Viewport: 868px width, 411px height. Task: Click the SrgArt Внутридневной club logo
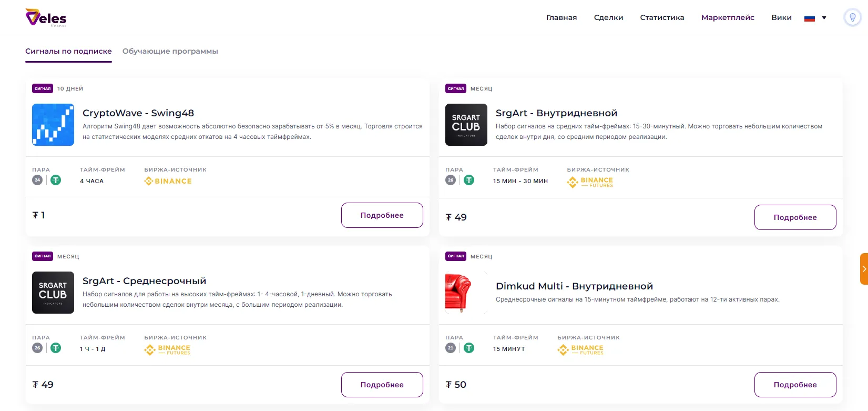pos(466,125)
